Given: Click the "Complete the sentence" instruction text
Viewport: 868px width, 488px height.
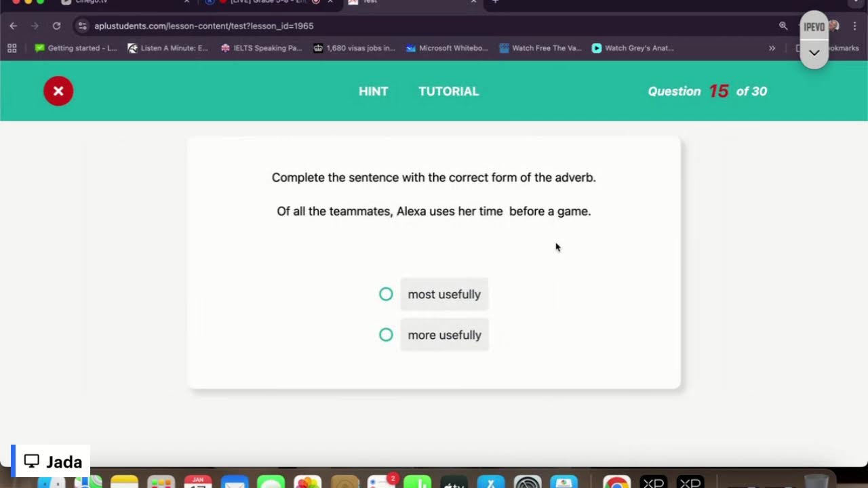Looking at the screenshot, I should click(434, 178).
